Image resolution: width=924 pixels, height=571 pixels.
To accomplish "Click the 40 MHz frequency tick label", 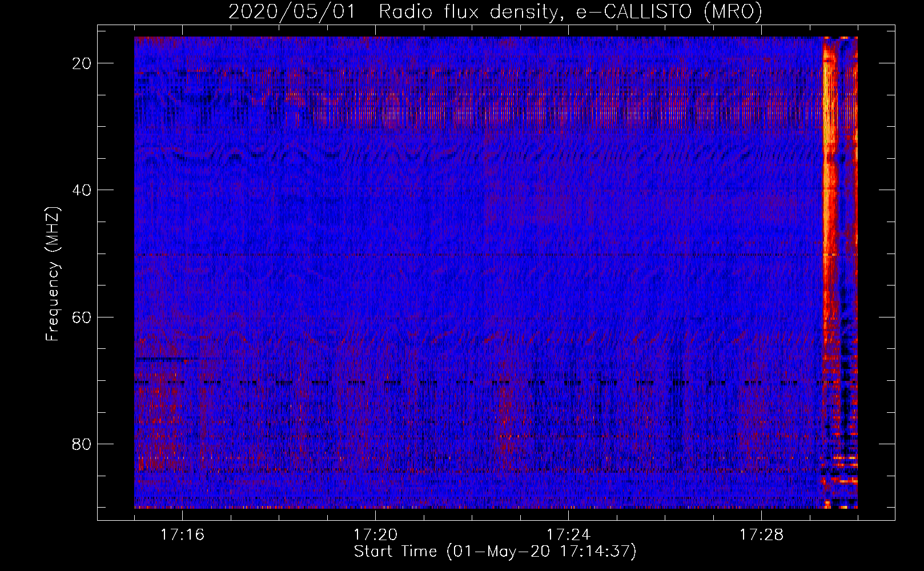I will (x=82, y=190).
